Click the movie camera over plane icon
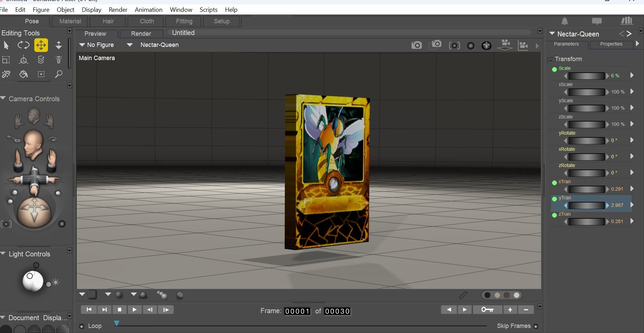This screenshot has height=333, width=644. pos(505,45)
